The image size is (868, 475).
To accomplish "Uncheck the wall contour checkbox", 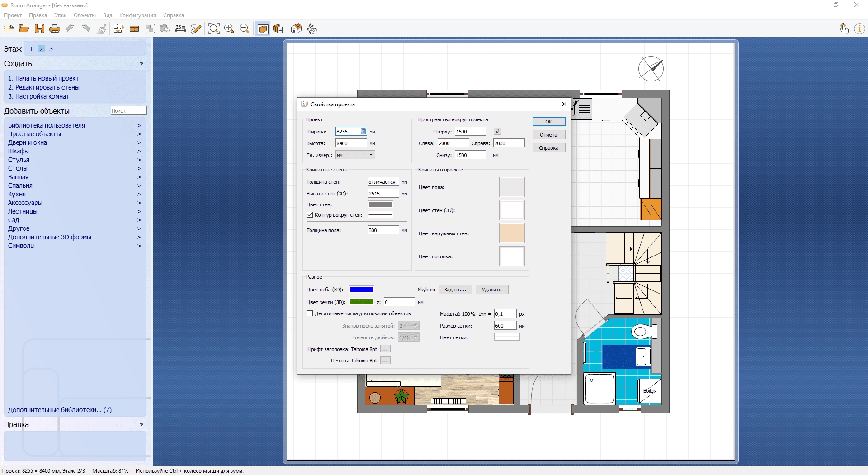I will pyautogui.click(x=310, y=215).
